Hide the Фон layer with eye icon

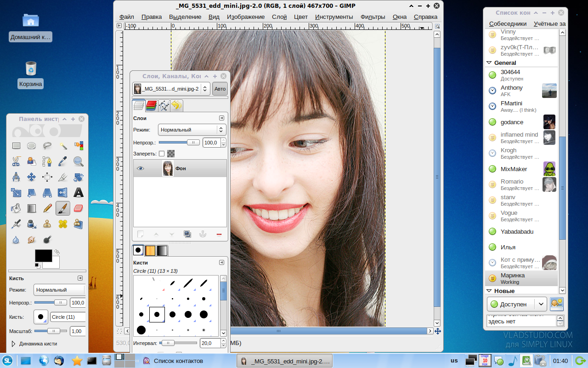tap(141, 168)
